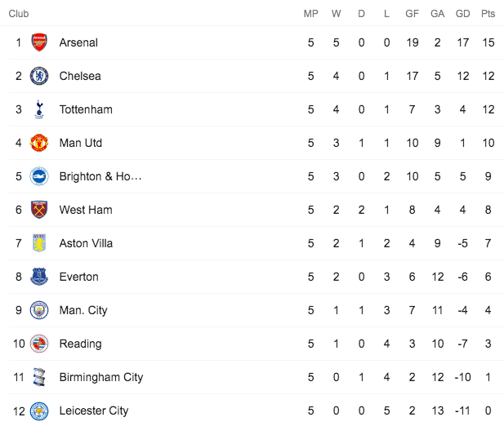Click the Man Utd club crest

pyautogui.click(x=39, y=143)
